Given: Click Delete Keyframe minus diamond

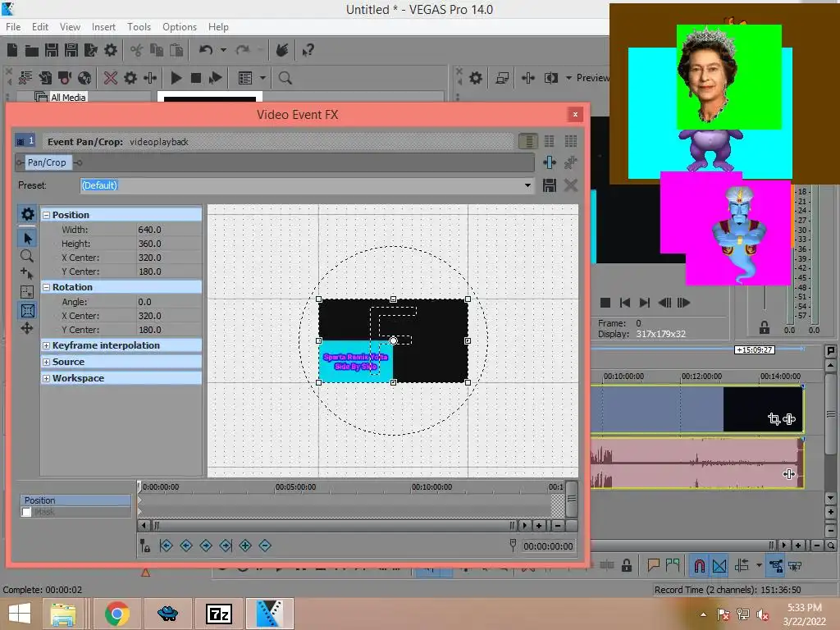Looking at the screenshot, I should [x=265, y=546].
